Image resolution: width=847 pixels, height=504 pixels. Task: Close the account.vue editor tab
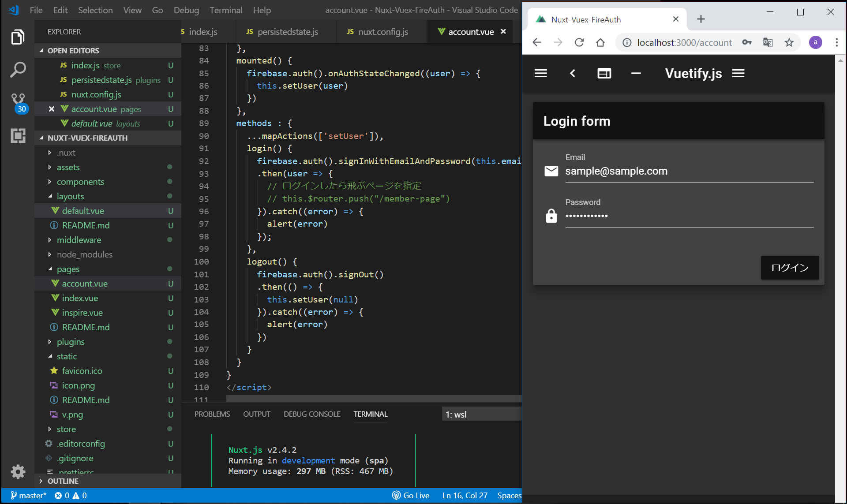click(503, 31)
